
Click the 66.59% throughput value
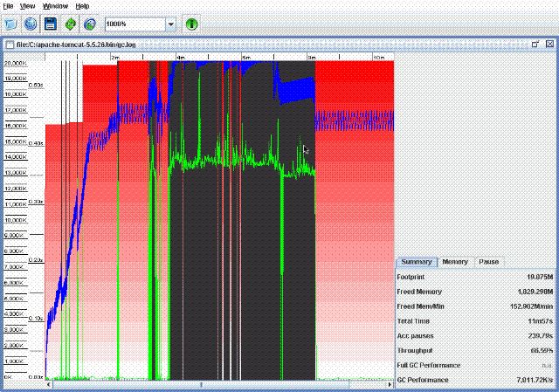tap(542, 351)
